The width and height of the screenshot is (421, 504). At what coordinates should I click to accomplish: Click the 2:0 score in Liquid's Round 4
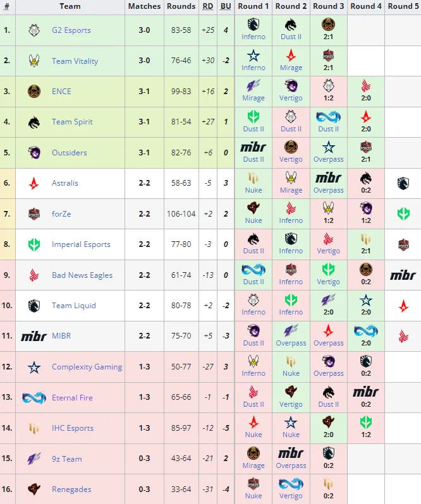[366, 312]
